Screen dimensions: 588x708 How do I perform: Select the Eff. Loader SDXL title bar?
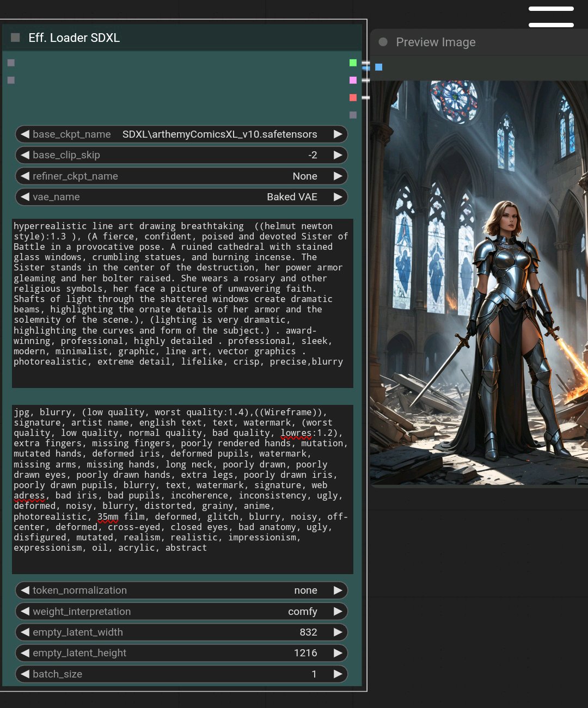[x=182, y=38]
